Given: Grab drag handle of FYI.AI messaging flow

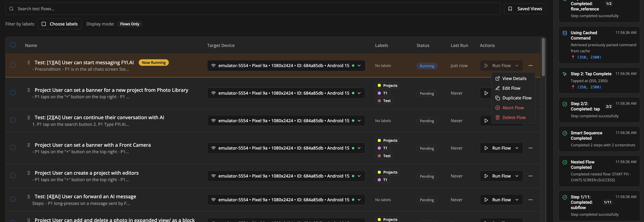Looking at the screenshot, I should pos(29,62).
